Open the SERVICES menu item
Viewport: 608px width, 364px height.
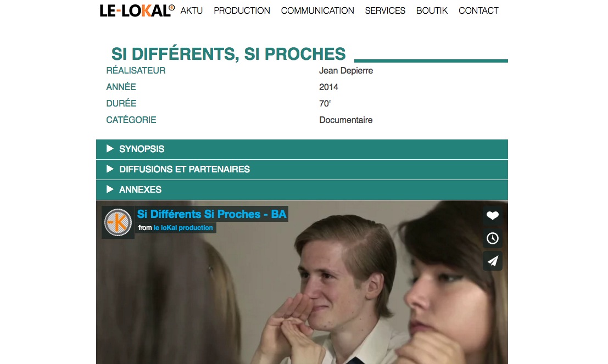click(385, 11)
